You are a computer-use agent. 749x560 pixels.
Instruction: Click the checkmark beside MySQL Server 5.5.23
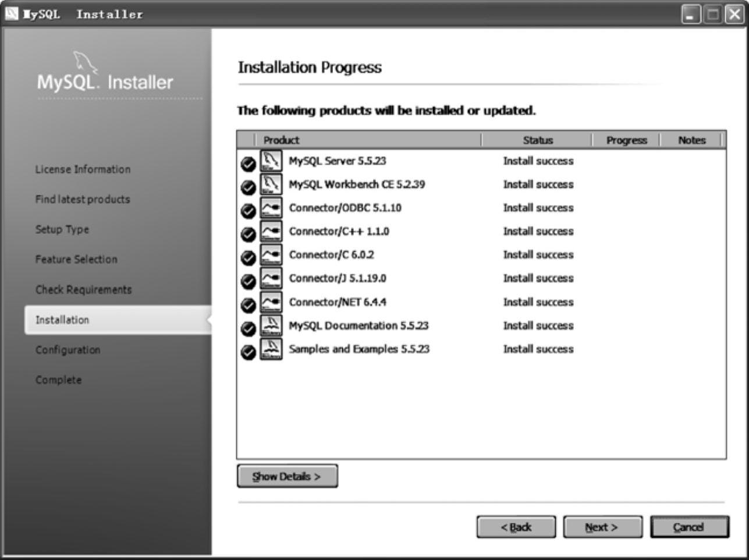[249, 164]
